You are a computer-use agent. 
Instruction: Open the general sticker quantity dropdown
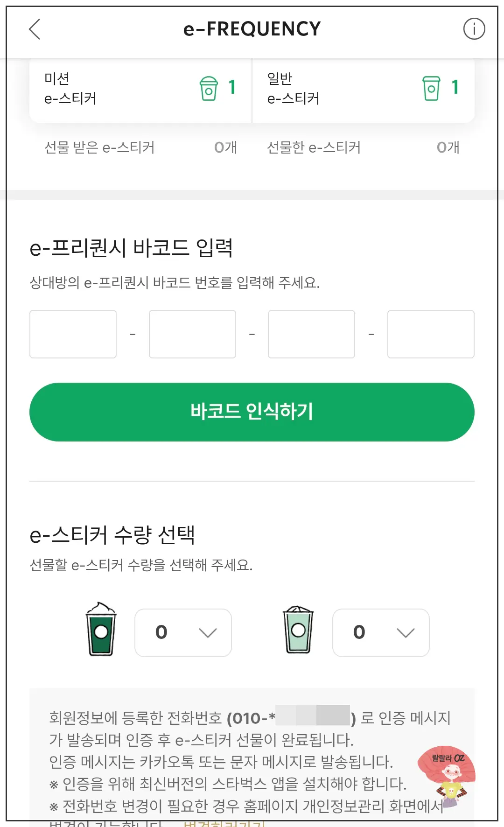tap(381, 632)
